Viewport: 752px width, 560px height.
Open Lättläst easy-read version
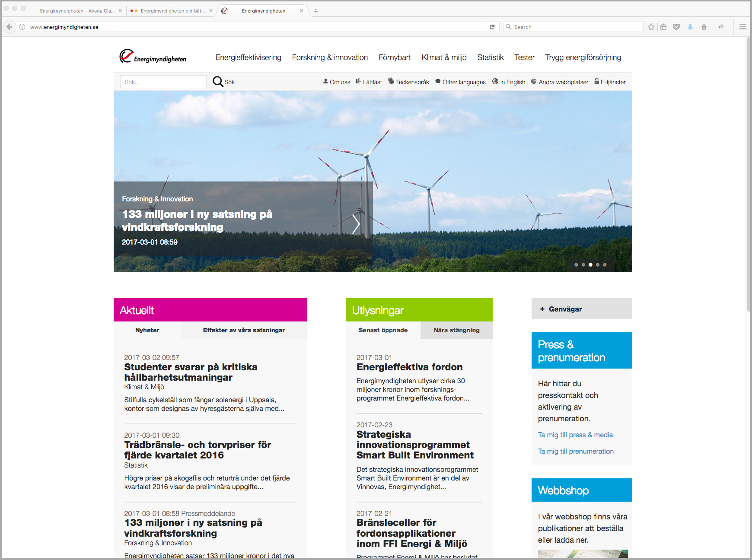[x=369, y=82]
